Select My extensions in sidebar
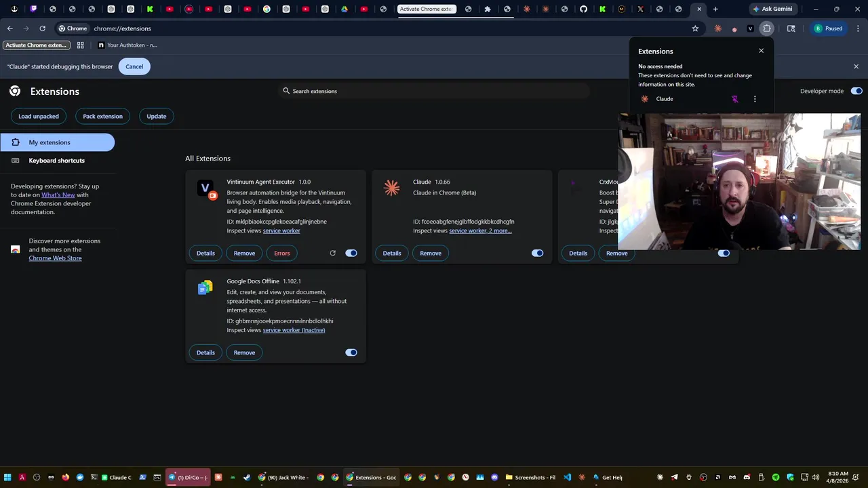The image size is (868, 488). pyautogui.click(x=58, y=142)
